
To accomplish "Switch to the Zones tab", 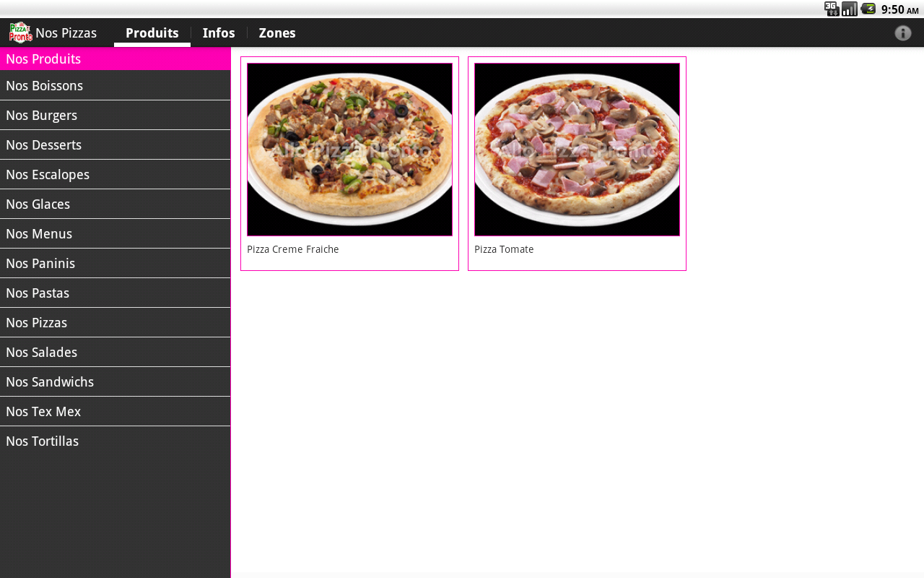I will coord(277,33).
